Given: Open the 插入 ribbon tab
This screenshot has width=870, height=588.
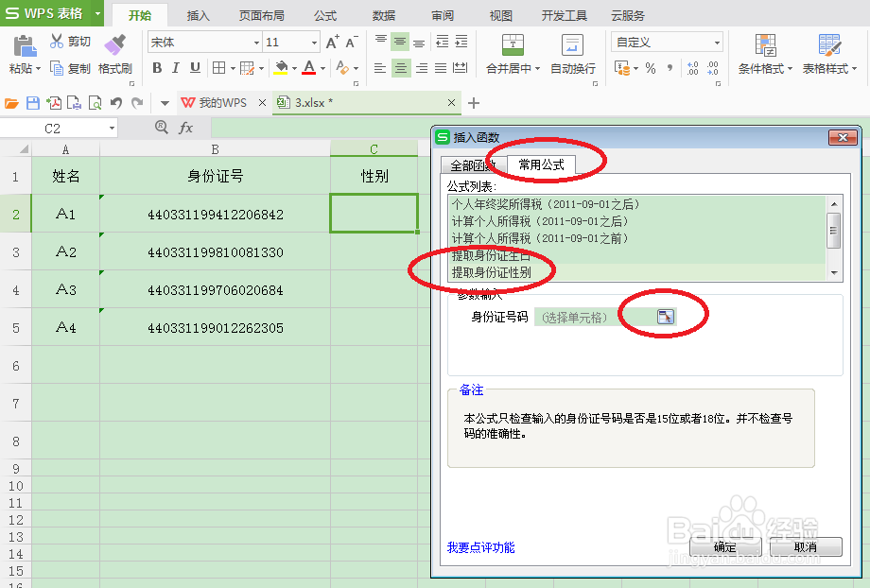Looking at the screenshot, I should click(198, 15).
